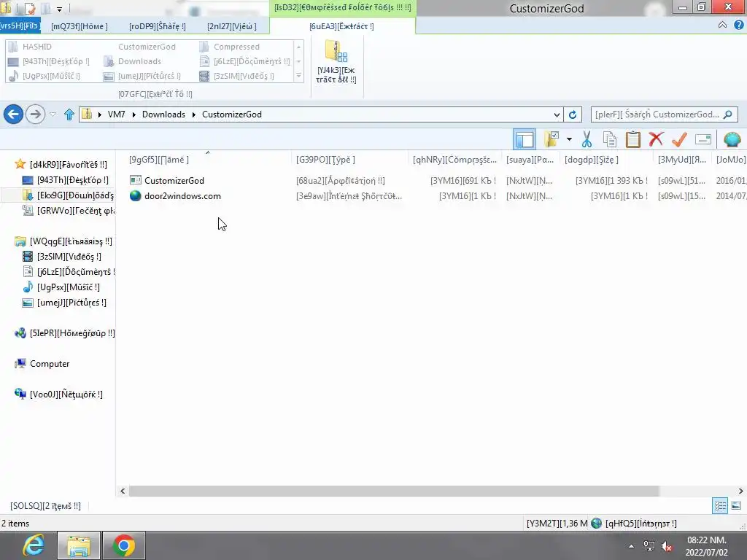Collapse the ribbon with up chevron
Viewport: 747px width, 560px height.
[722, 25]
